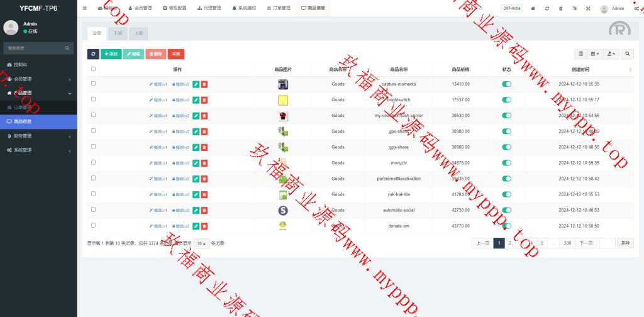Tick the select-all checkbox in table header
644x317 pixels.
94,69
